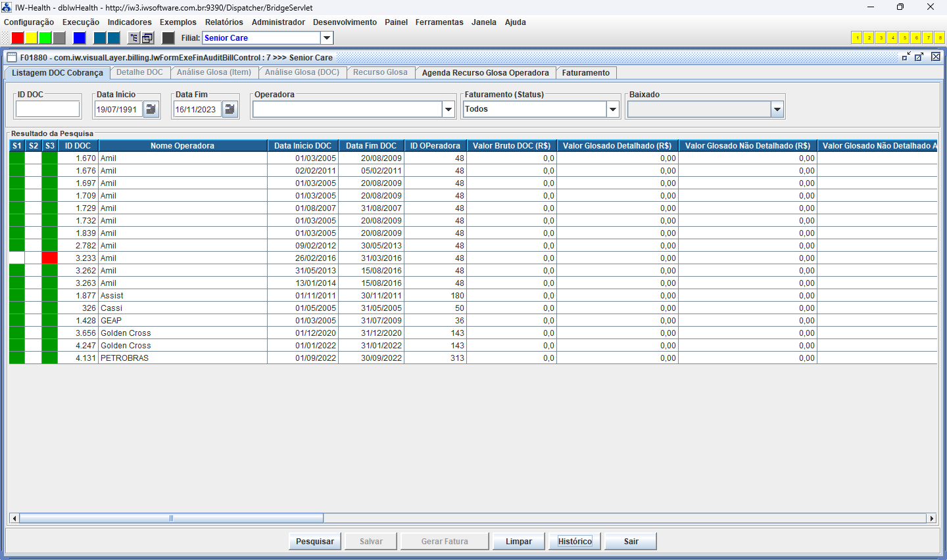This screenshot has width=947, height=560.
Task: Open the Ferramentas menu
Action: 439,22
